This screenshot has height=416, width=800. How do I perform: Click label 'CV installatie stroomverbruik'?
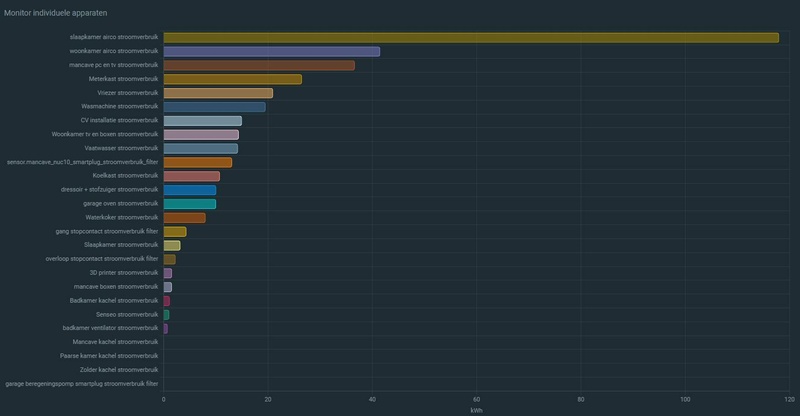click(119, 120)
